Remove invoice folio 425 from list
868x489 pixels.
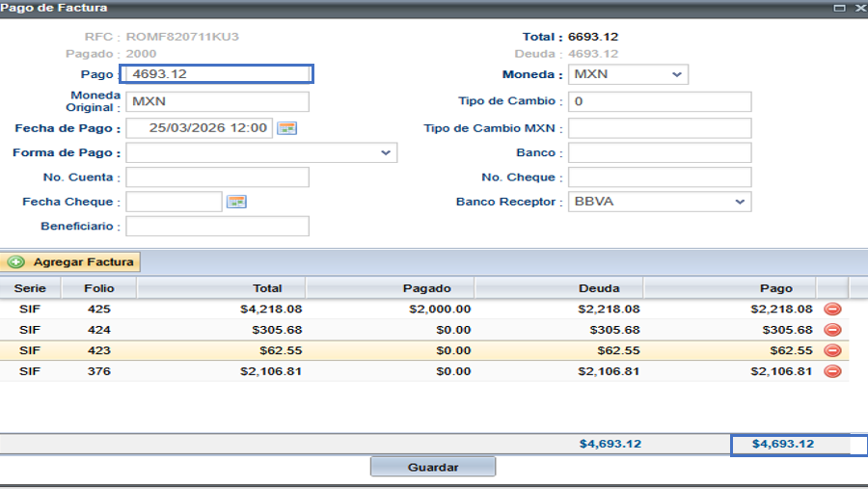click(x=832, y=310)
